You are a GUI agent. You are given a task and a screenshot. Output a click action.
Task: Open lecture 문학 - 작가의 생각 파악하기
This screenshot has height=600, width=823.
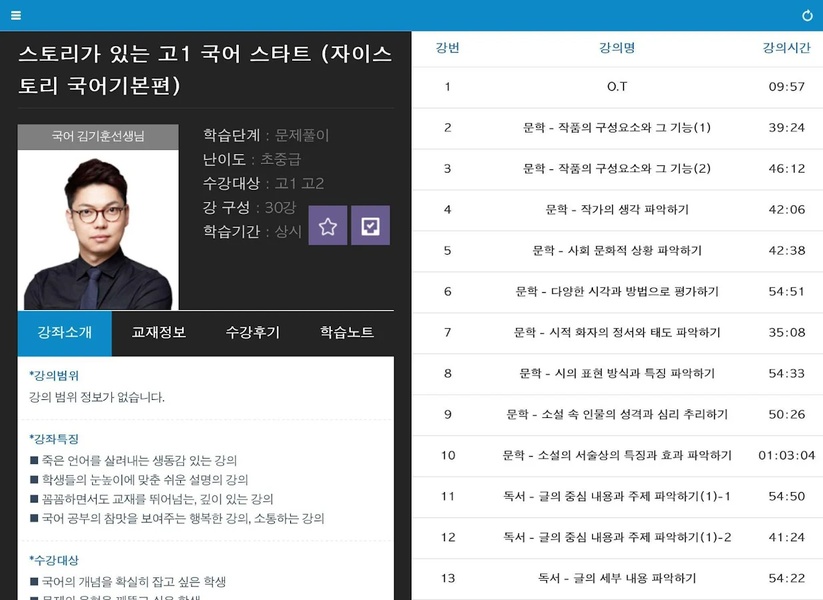click(x=617, y=210)
